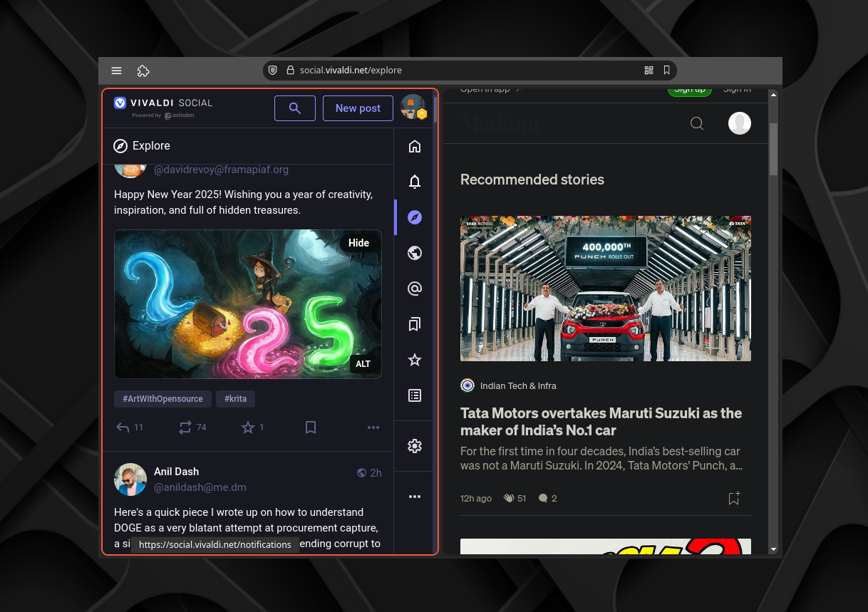The height and width of the screenshot is (612, 868).
Task: Open @davidrevoy@framapiaf.org profile
Action: [221, 170]
